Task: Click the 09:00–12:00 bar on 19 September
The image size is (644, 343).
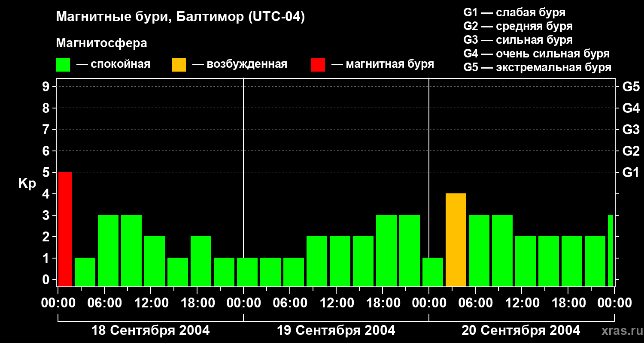Action: click(317, 262)
